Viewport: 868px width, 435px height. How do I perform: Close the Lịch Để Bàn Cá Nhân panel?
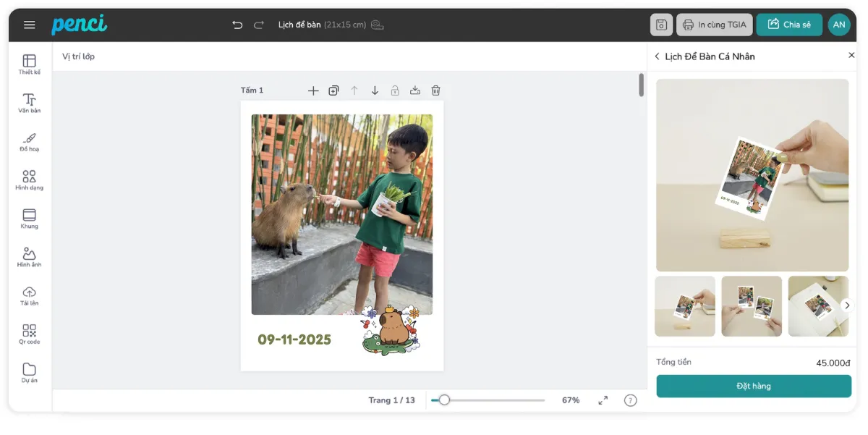851,56
